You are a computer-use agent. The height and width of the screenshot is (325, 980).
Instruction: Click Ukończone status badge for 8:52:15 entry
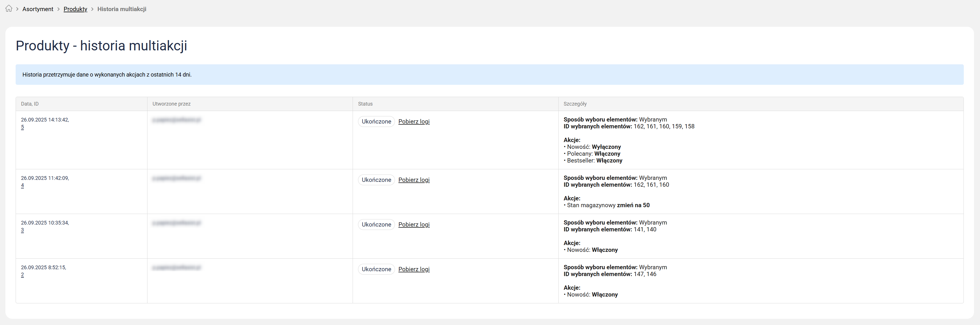(x=376, y=269)
